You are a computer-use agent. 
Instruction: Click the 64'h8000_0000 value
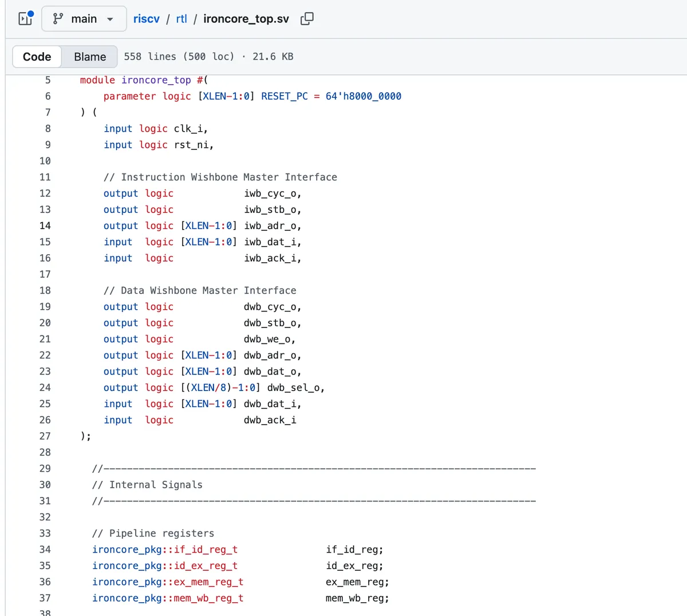pyautogui.click(x=364, y=96)
